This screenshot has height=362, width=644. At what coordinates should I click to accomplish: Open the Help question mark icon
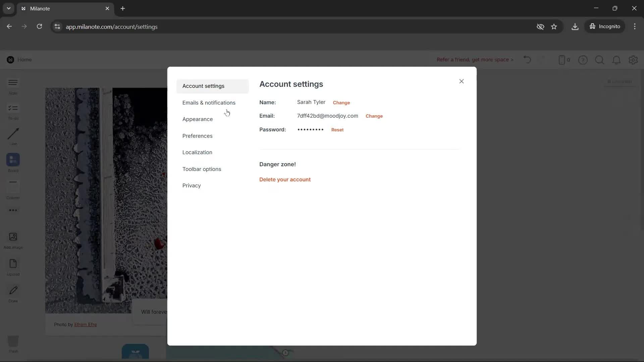click(x=583, y=60)
